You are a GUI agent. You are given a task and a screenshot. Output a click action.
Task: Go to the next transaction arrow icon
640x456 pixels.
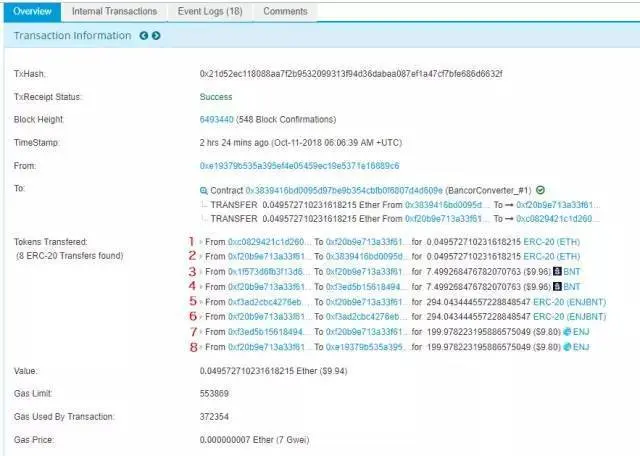pos(156,36)
